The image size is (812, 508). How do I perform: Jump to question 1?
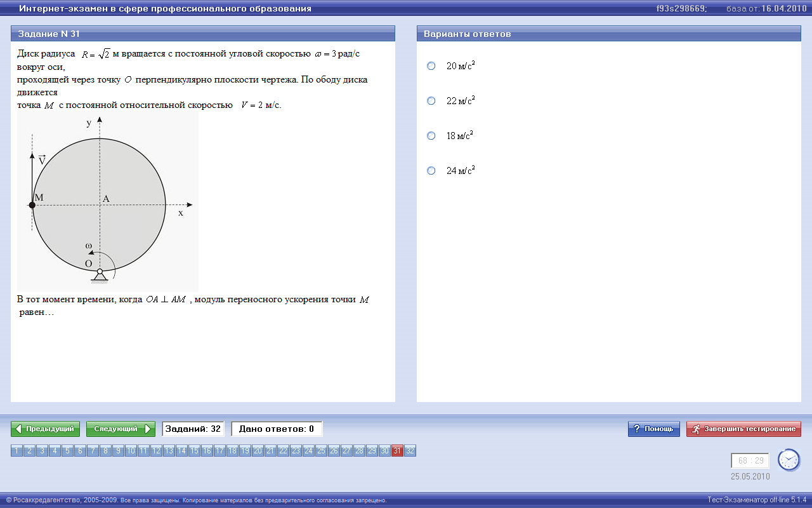click(x=17, y=451)
